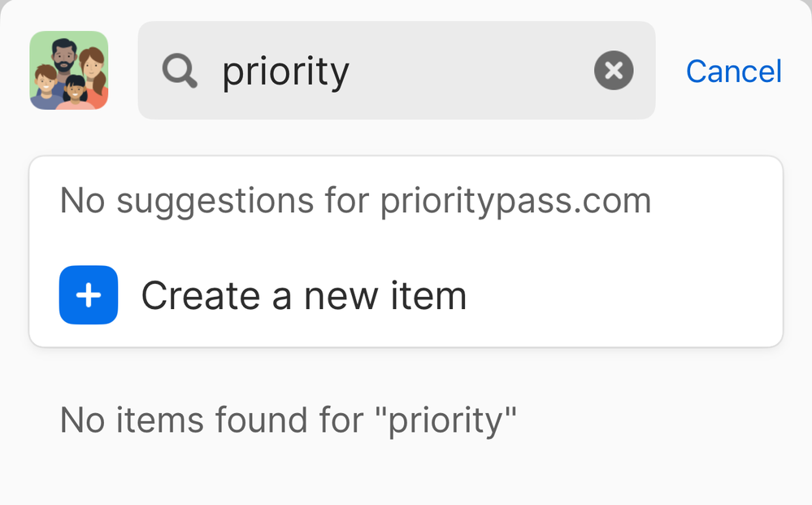The height and width of the screenshot is (505, 812).
Task: Click the quoted "priority" in the no-items message
Action: (x=452, y=420)
